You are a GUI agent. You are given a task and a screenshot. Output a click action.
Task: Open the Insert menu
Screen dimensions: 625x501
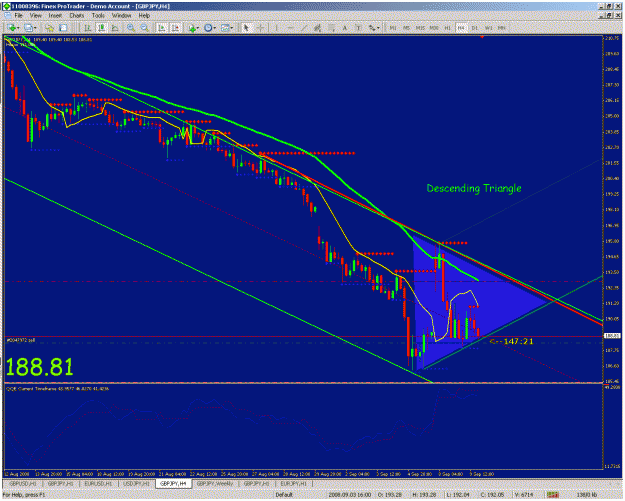tap(55, 16)
